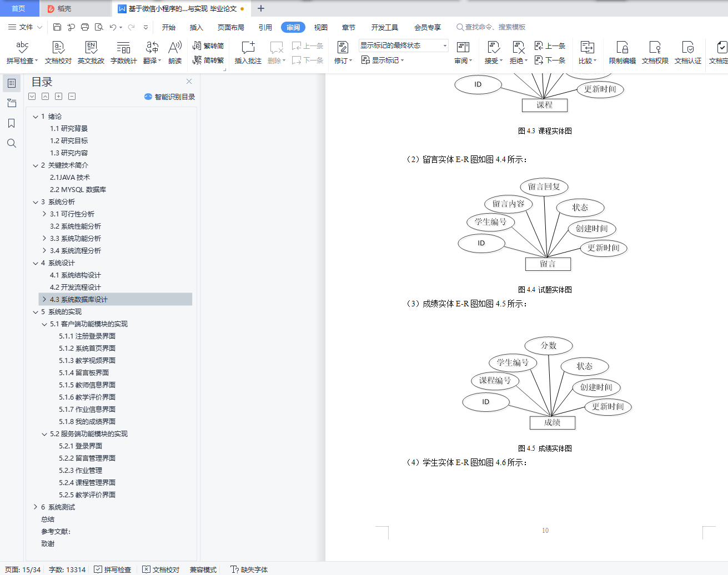Viewport: 728px width, 575px height.
Task: Open document certification (文档认证)
Action: (688, 53)
